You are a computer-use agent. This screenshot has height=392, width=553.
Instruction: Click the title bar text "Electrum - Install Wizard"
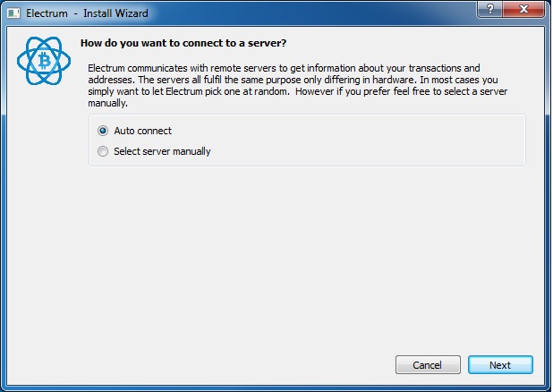pos(84,13)
